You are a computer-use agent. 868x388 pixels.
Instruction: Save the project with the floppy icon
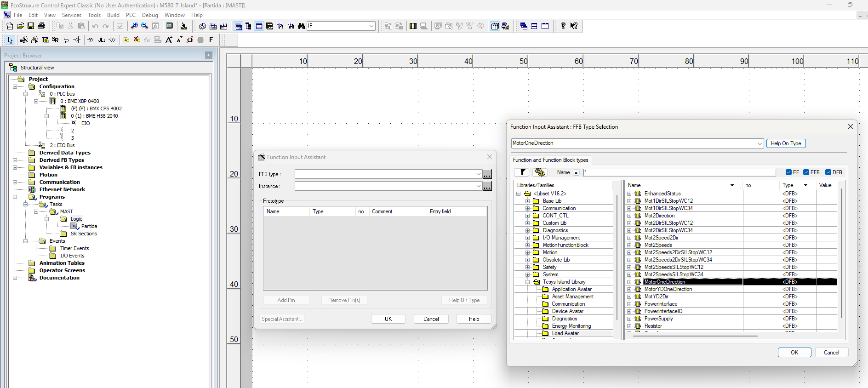click(31, 26)
